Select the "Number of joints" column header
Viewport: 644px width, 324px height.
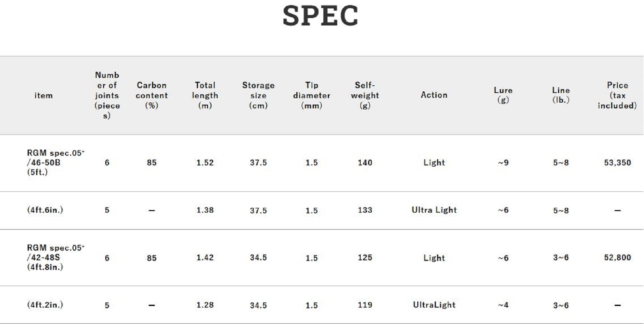[107, 95]
